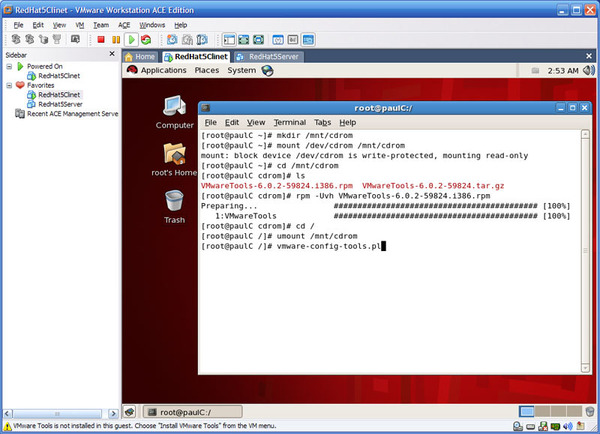This screenshot has width=600, height=434.
Task: Click the sidebar scroll right arrow
Action: 113,413
